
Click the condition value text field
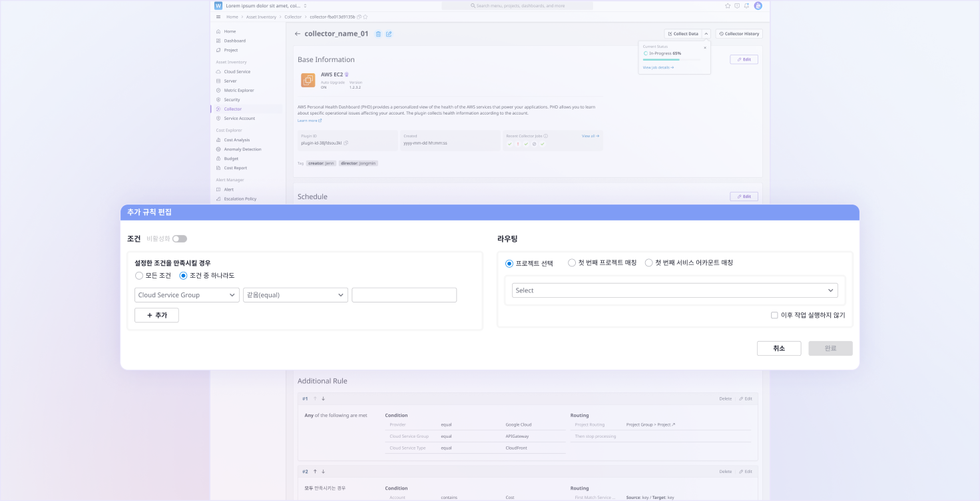click(403, 295)
